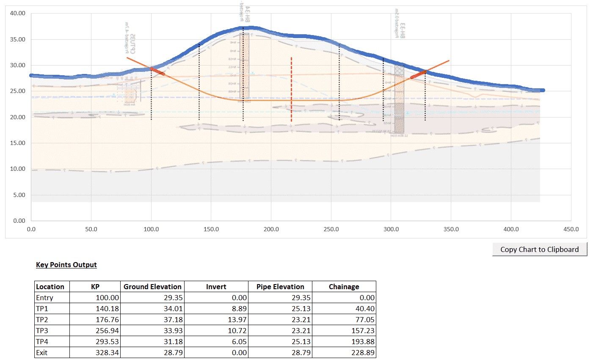The width and height of the screenshot is (593, 364).
Task: Click the red dashed vertical line in chart
Action: pyautogui.click(x=291, y=90)
